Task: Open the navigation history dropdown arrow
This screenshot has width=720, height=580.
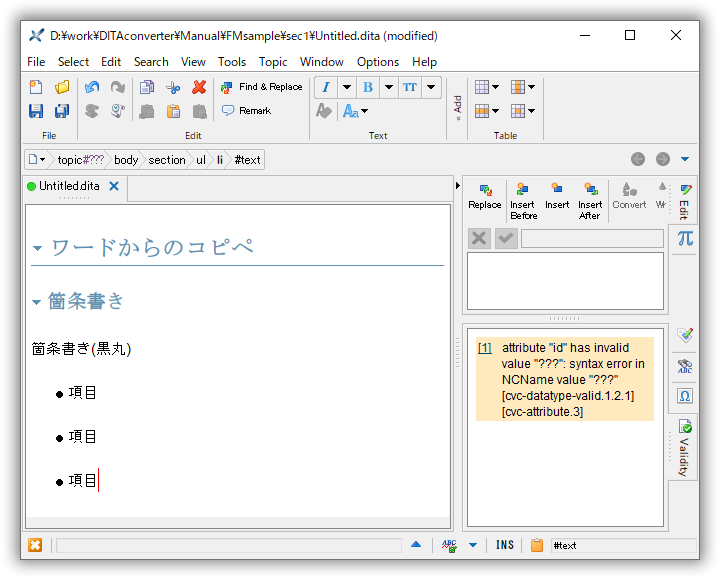Action: 685,159
